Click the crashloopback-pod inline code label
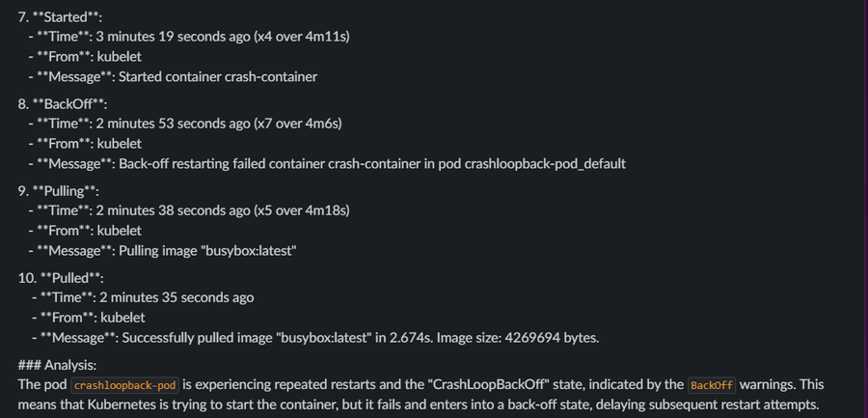 click(x=125, y=385)
